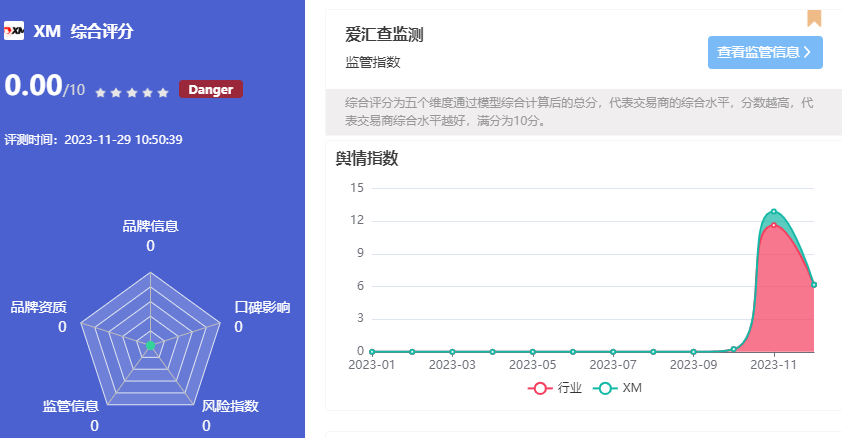Click the 品牌资质 radar axis label
842x438 pixels.
pos(39,307)
